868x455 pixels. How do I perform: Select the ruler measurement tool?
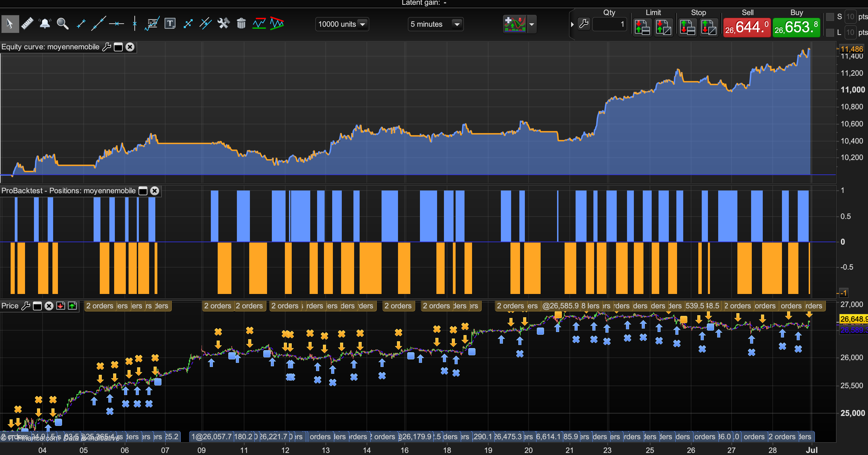coord(27,24)
